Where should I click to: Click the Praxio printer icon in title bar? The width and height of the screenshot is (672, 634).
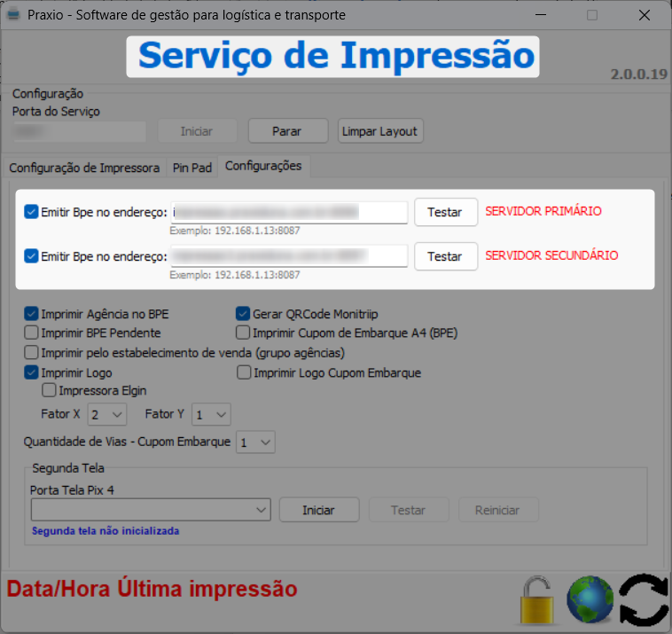(x=13, y=15)
